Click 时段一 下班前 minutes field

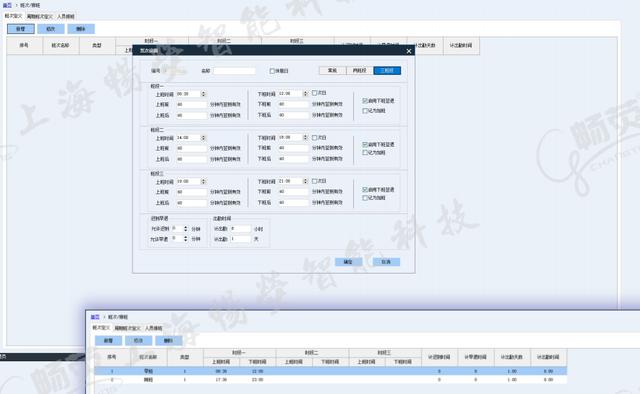293,105
